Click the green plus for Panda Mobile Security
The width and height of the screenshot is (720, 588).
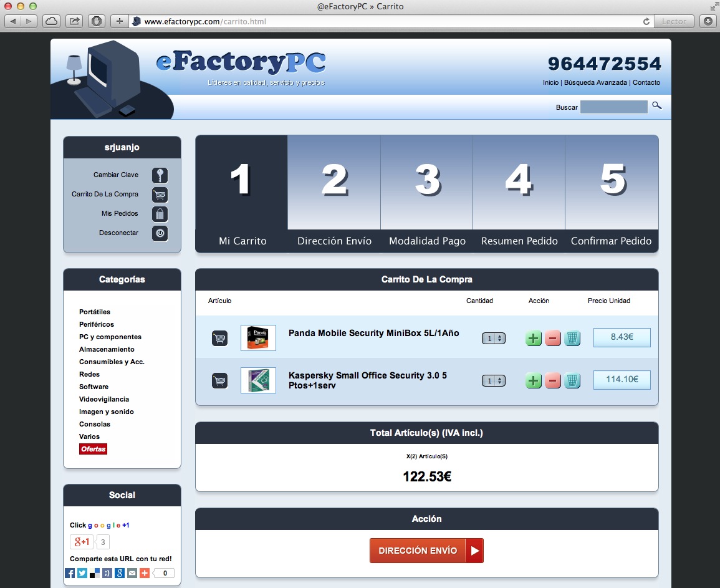[534, 338]
